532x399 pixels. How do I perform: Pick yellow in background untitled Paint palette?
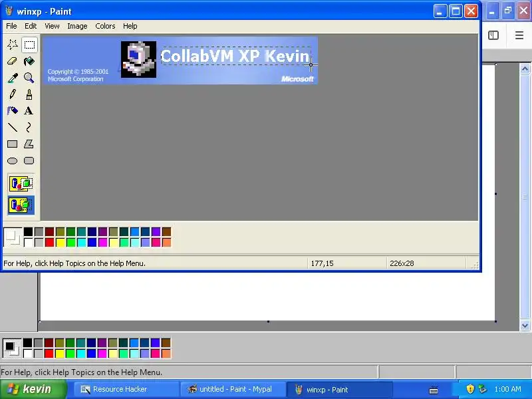[x=60, y=354]
